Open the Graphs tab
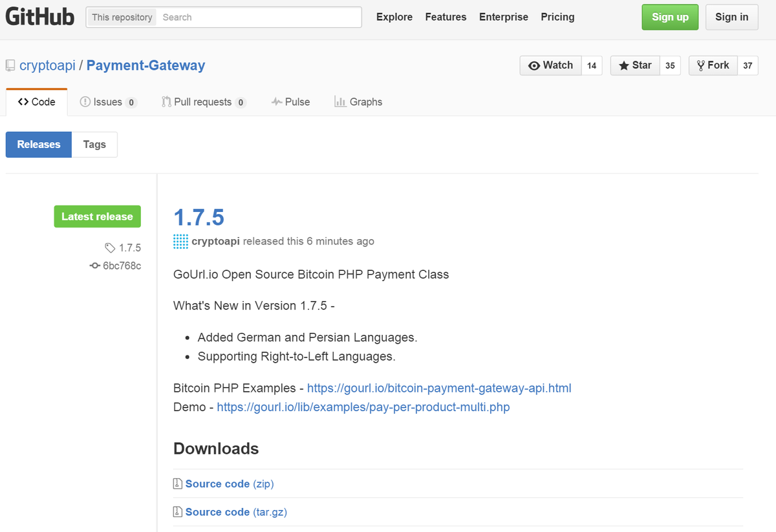776x532 pixels. click(x=358, y=102)
